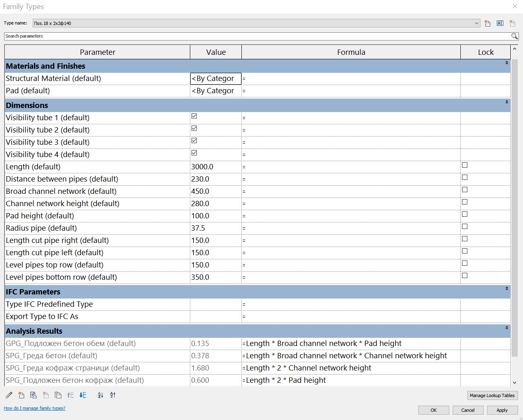Collapse the Dimensions group
Image resolution: width=523 pixels, height=420 pixels.
[507, 102]
